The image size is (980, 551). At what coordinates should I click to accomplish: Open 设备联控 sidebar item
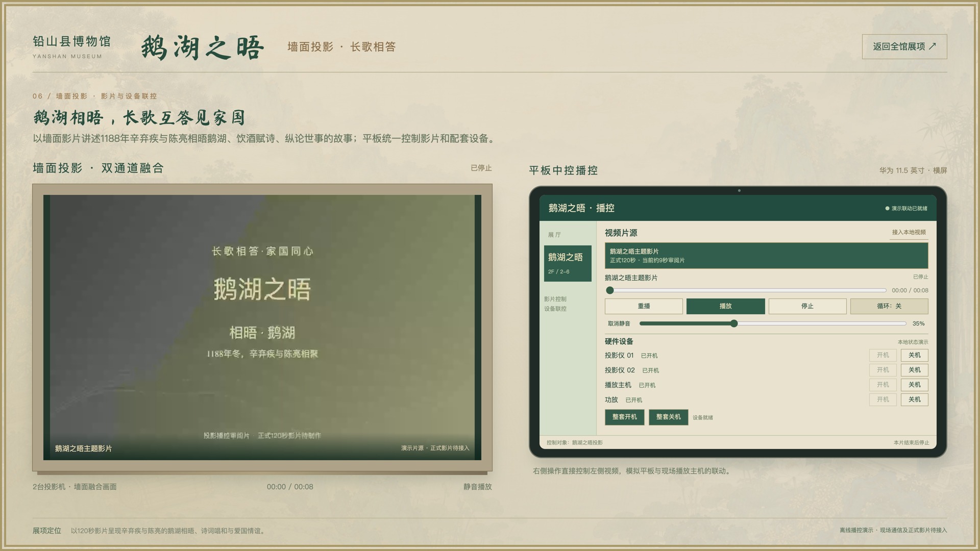pos(555,309)
